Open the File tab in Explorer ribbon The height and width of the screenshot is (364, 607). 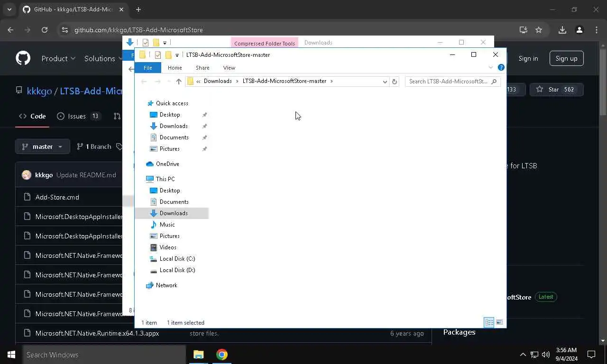tap(148, 68)
